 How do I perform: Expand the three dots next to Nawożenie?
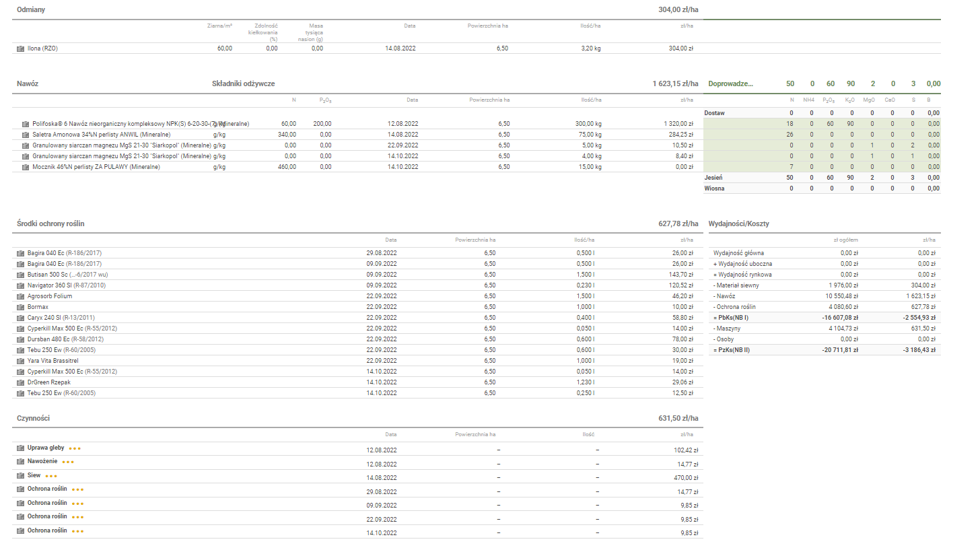tap(68, 462)
